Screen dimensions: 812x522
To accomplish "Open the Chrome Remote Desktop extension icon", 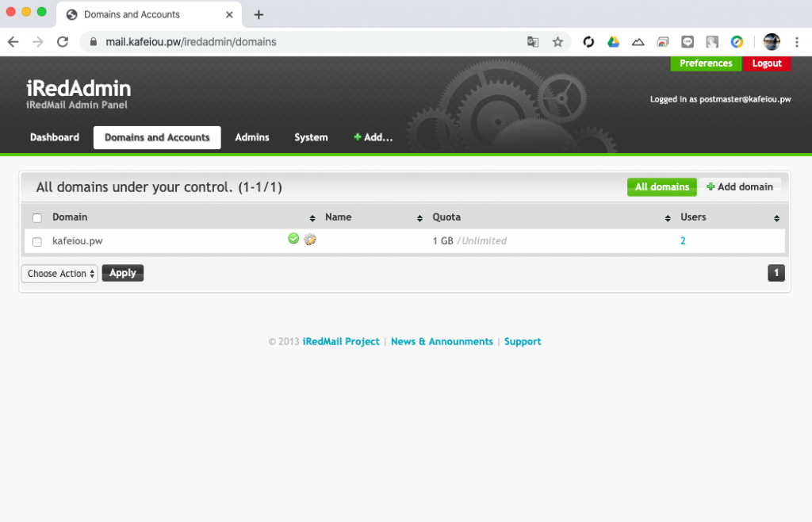I will [x=663, y=42].
